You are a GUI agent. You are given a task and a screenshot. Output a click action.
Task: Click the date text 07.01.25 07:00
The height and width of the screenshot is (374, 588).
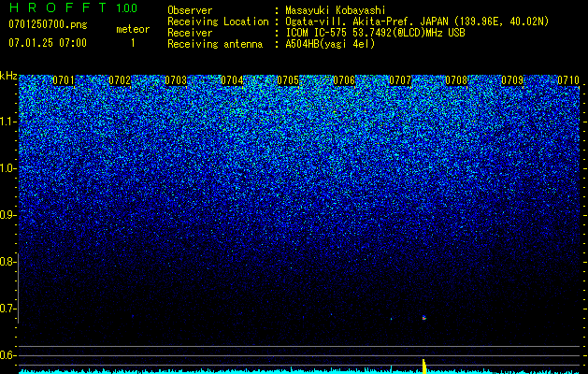pyautogui.click(x=48, y=43)
